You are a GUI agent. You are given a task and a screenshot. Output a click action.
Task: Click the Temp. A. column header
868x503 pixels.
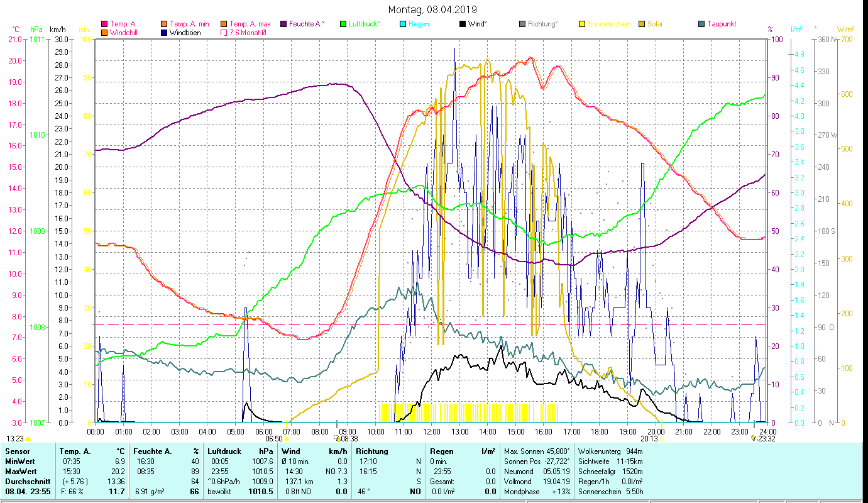point(75,451)
